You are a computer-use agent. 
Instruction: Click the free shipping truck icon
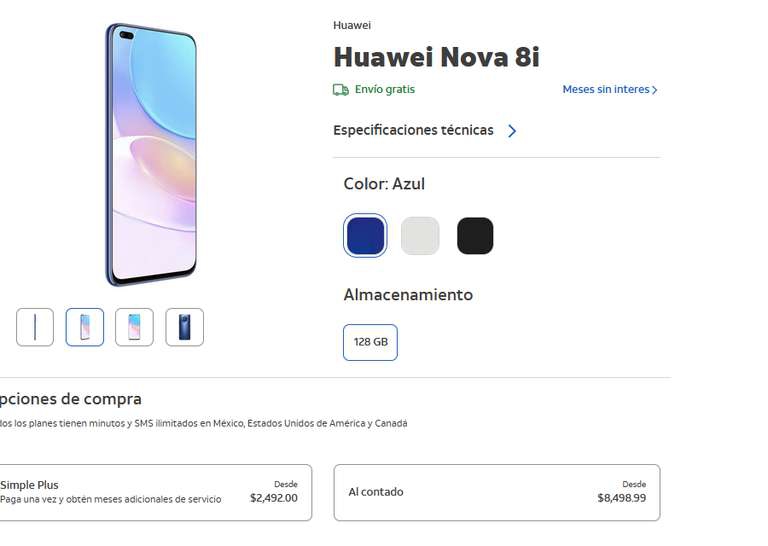(x=340, y=90)
